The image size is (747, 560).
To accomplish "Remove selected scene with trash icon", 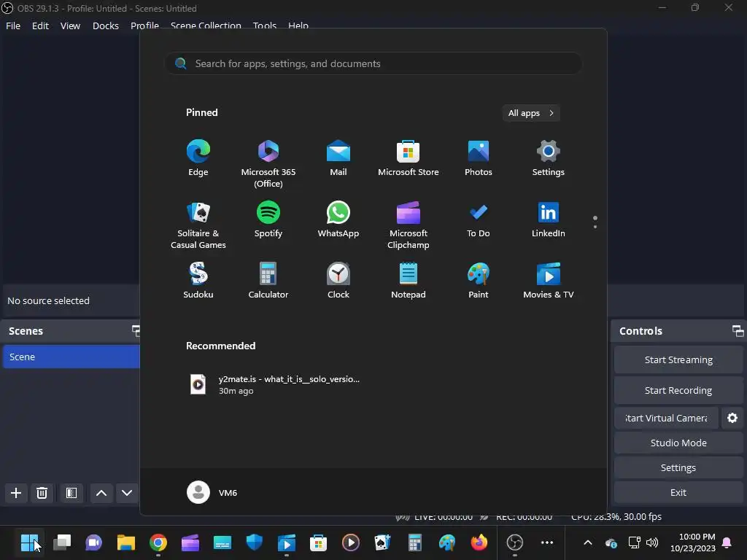I will (x=42, y=493).
